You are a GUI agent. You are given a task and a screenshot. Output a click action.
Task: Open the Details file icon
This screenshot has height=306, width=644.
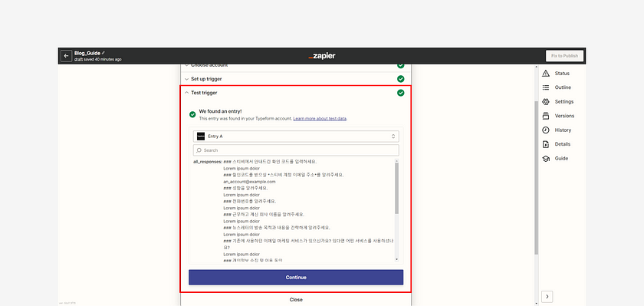[x=545, y=144]
